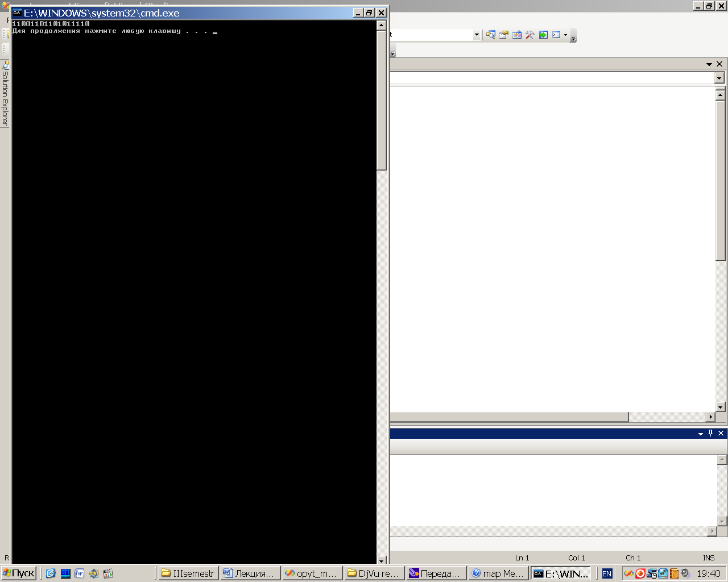728x582 pixels.
Task: Click the multicolor infinity-shaped tray icon
Action: [x=628, y=573]
